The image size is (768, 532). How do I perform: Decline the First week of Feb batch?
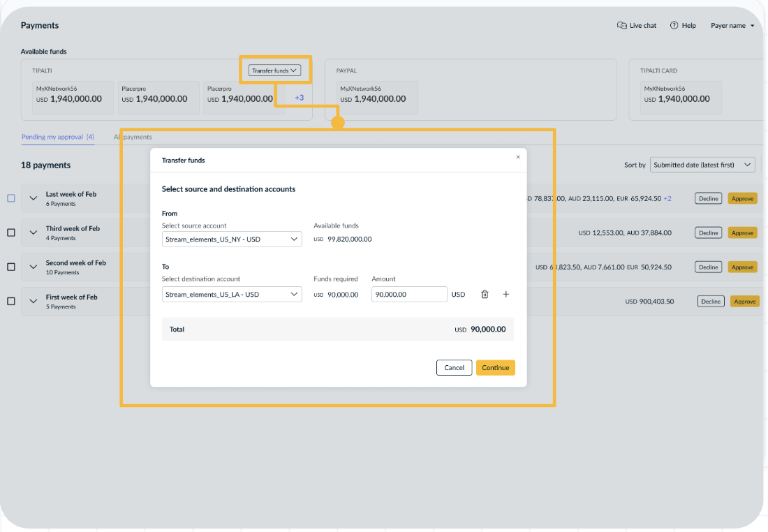pyautogui.click(x=711, y=302)
